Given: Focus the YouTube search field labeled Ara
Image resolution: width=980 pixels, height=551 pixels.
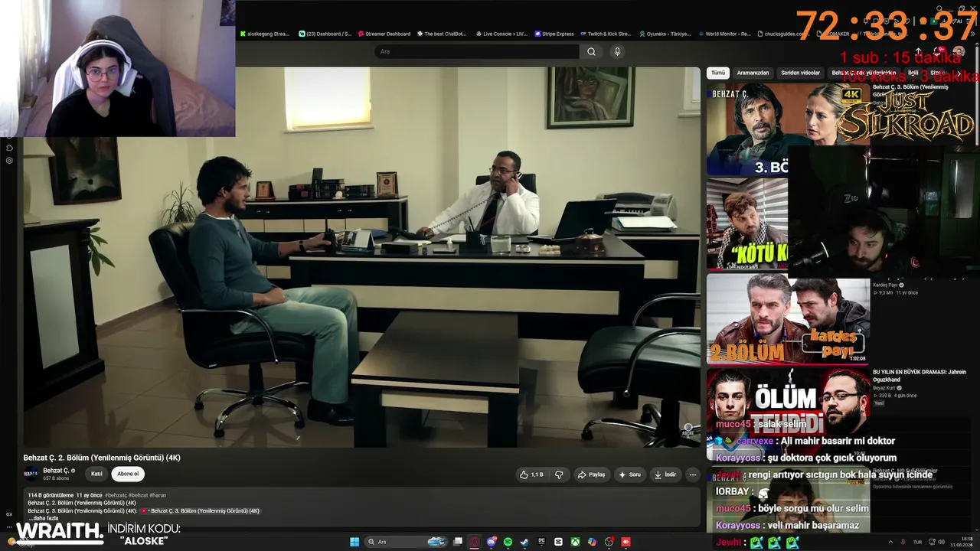Looking at the screenshot, I should (477, 51).
